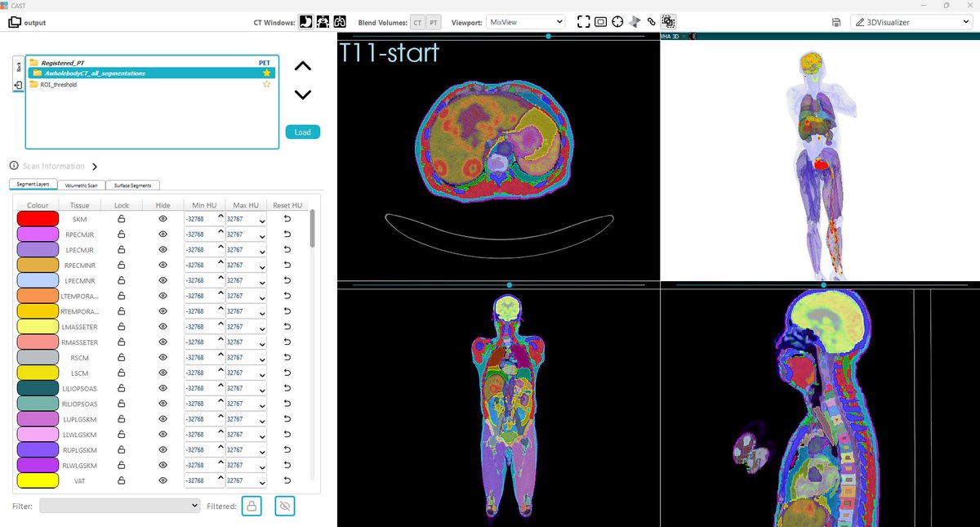Select the soft tissue CT window preset
The width and height of the screenshot is (980, 527).
coord(305,21)
